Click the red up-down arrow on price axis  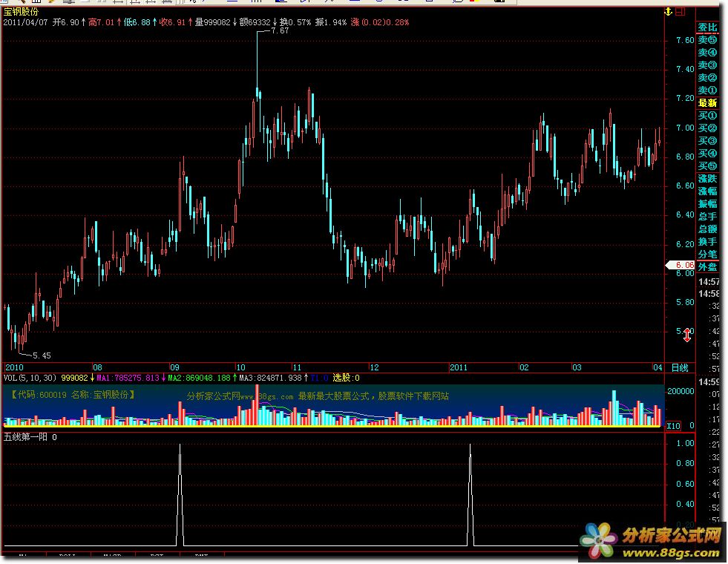click(x=687, y=335)
